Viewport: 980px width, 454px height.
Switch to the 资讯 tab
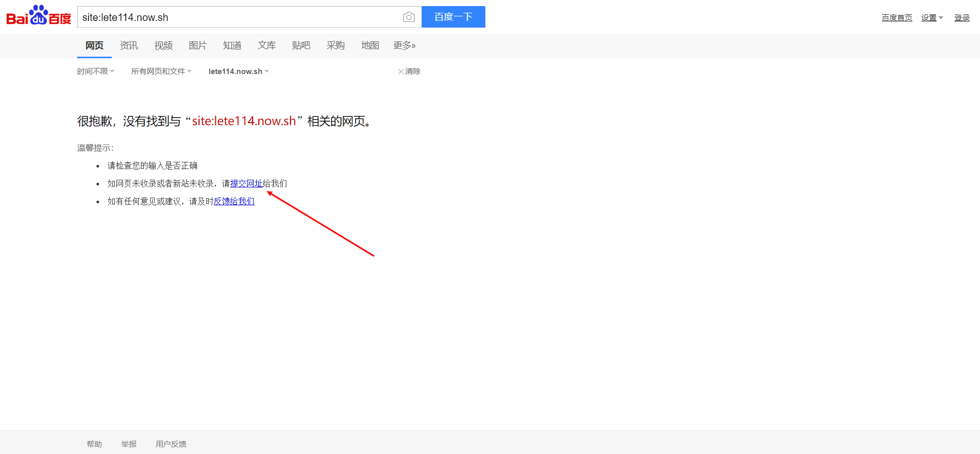tap(129, 45)
